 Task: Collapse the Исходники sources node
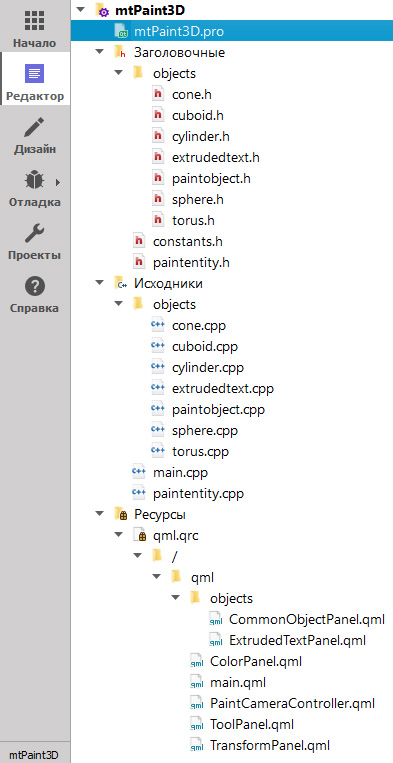point(100,283)
